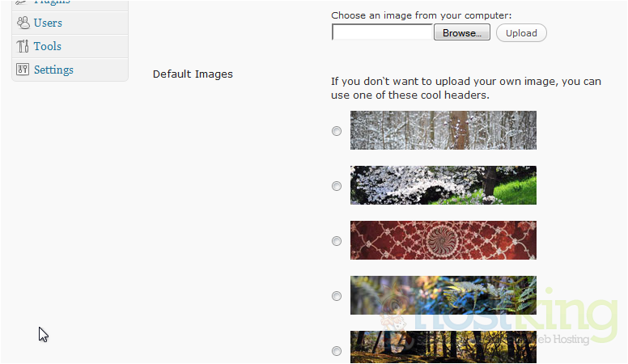Select the radio button for cherry blossom header
The image size is (628, 364).
tap(337, 186)
